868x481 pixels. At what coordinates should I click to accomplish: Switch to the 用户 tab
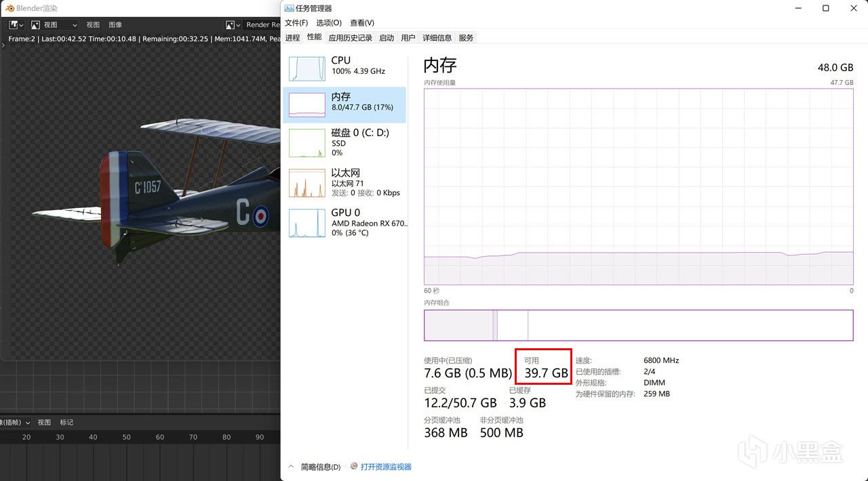408,38
